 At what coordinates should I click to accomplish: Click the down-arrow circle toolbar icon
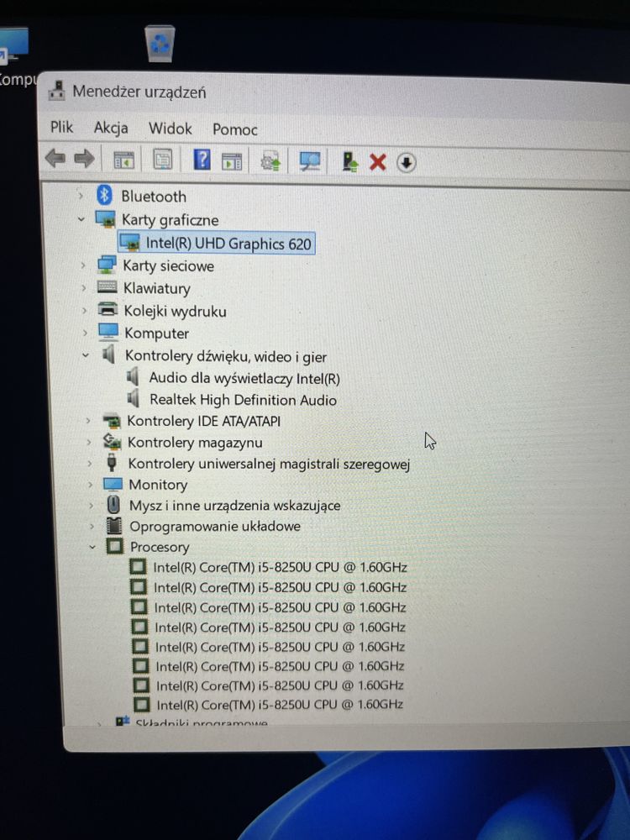point(406,162)
